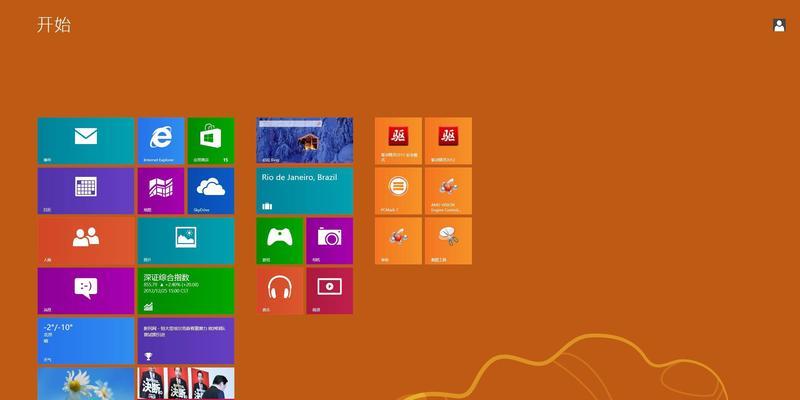
Task: Launch Internet Explorer tile
Action: click(161, 141)
